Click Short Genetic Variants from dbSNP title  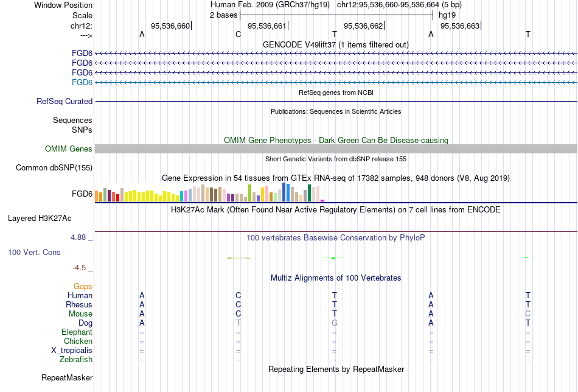click(336, 159)
